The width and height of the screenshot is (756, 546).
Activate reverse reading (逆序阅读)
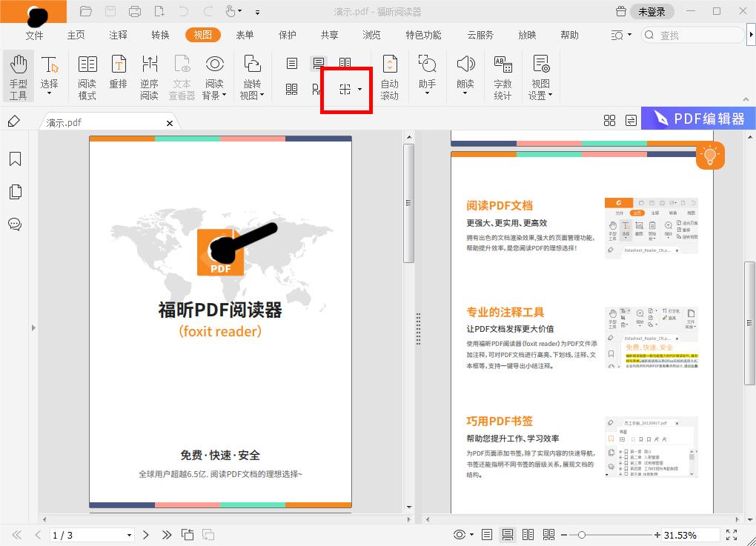click(149, 76)
